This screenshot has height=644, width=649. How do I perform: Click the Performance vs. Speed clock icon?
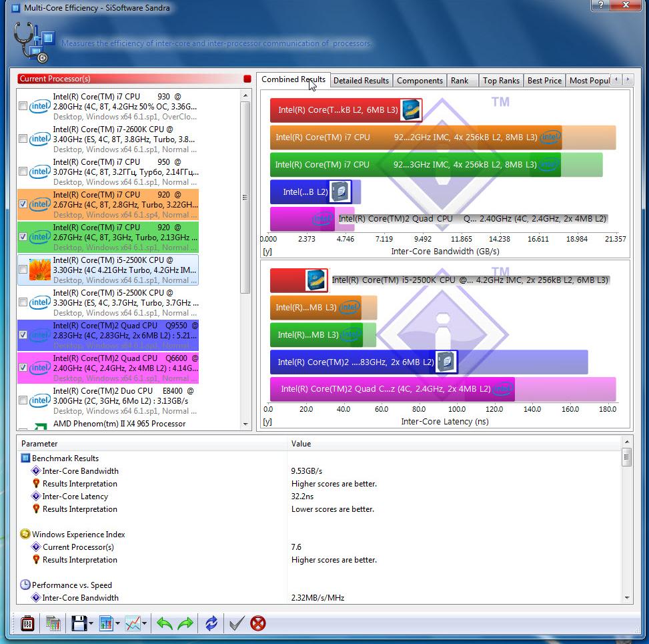click(x=25, y=585)
